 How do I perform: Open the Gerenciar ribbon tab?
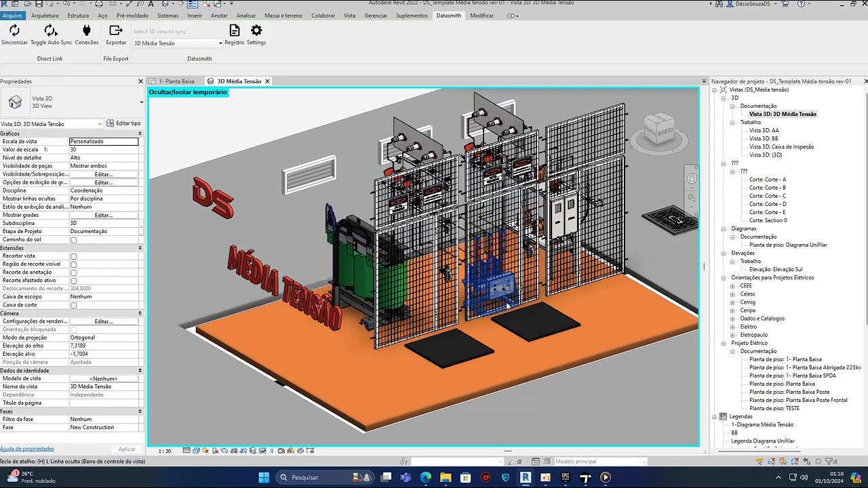tap(376, 15)
